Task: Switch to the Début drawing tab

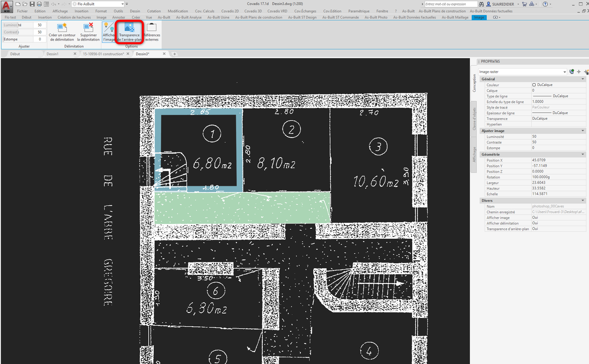Action: click(x=15, y=54)
